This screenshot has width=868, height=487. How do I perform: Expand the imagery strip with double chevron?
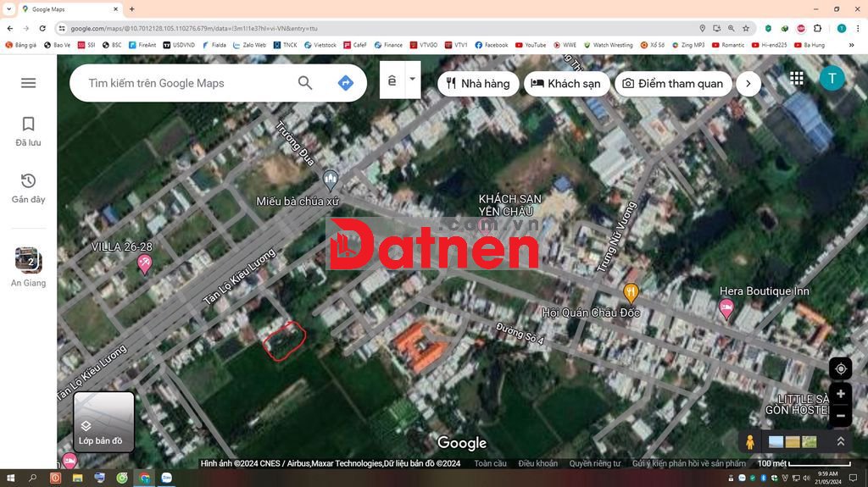pos(840,441)
